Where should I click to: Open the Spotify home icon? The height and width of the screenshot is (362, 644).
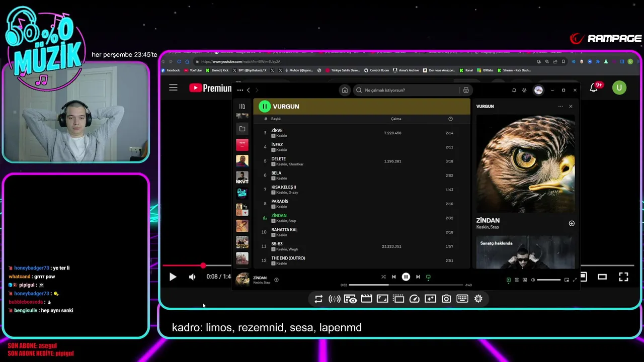point(345,90)
